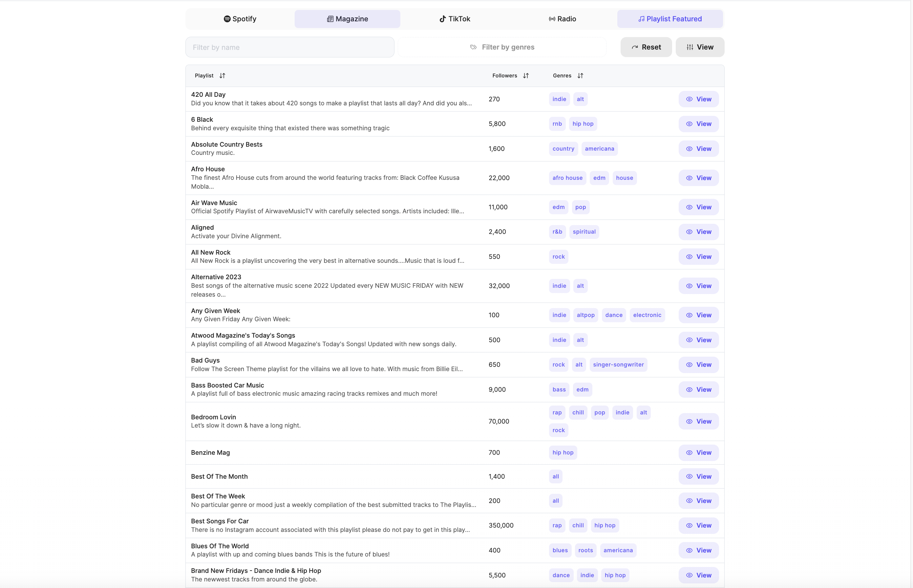Click the eye icon for Afro House row

689,178
